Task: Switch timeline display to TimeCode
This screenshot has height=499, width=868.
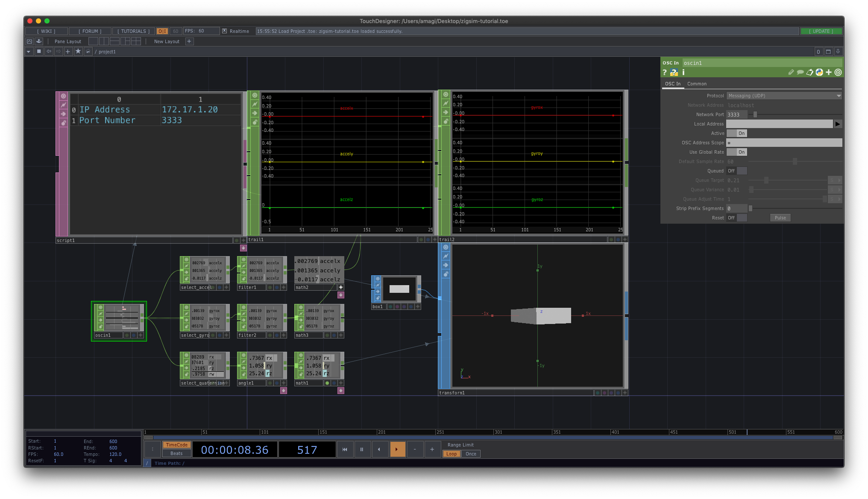Action: pyautogui.click(x=176, y=445)
